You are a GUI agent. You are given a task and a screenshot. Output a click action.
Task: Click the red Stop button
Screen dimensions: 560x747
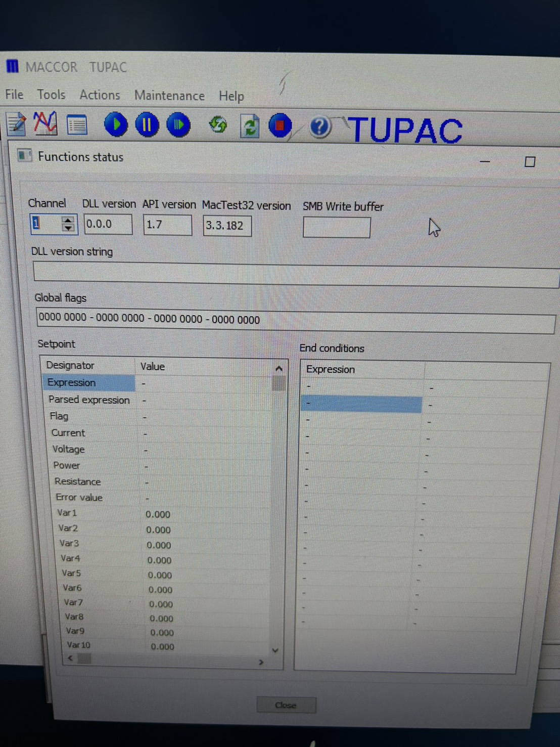click(x=280, y=125)
